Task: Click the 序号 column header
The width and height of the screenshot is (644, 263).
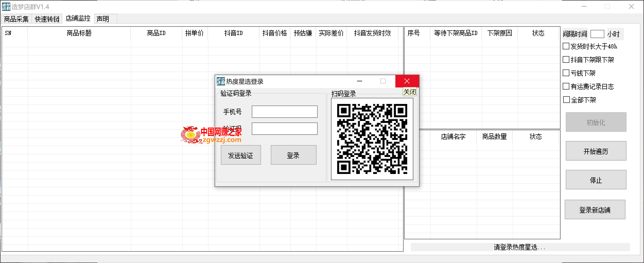Action: tap(417, 33)
